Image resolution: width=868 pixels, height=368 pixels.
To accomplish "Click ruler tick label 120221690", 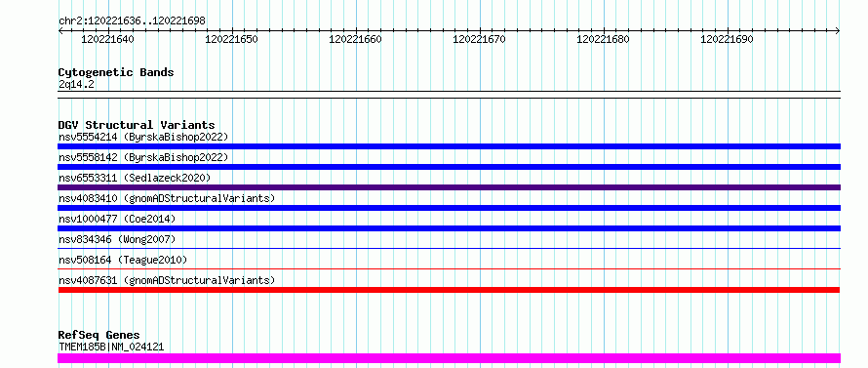I will click(x=728, y=39).
